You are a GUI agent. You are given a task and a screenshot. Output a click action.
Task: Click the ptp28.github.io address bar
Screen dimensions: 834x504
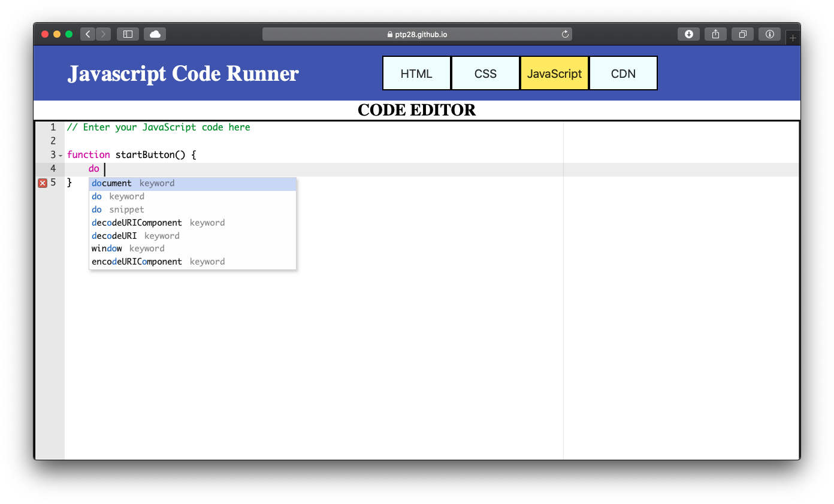click(417, 34)
